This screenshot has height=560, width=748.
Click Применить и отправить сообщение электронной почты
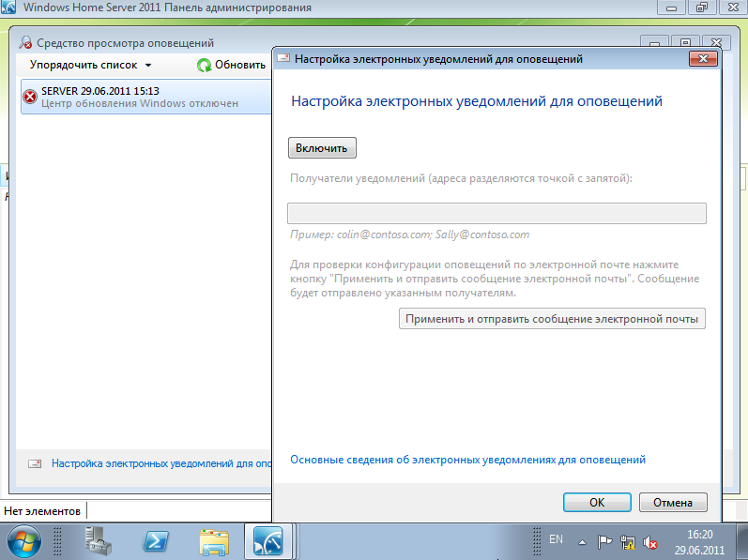point(552,319)
